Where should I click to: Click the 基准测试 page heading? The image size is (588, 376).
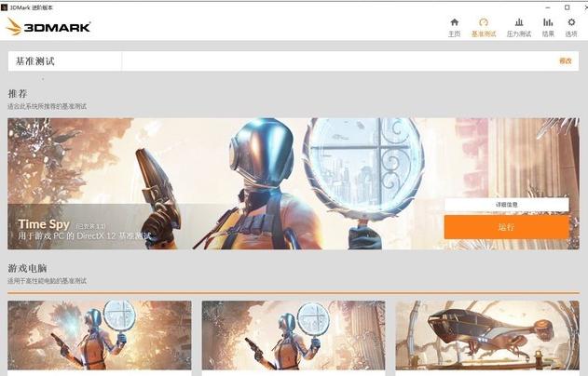[35, 61]
